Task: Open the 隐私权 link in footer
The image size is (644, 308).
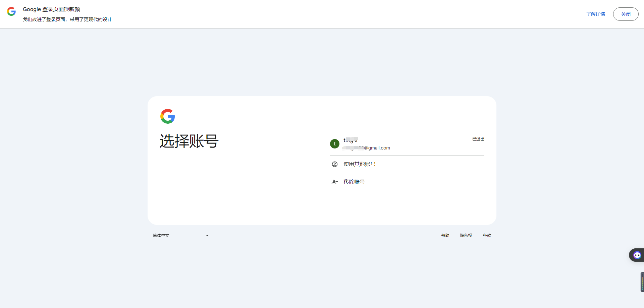Action: (x=466, y=235)
